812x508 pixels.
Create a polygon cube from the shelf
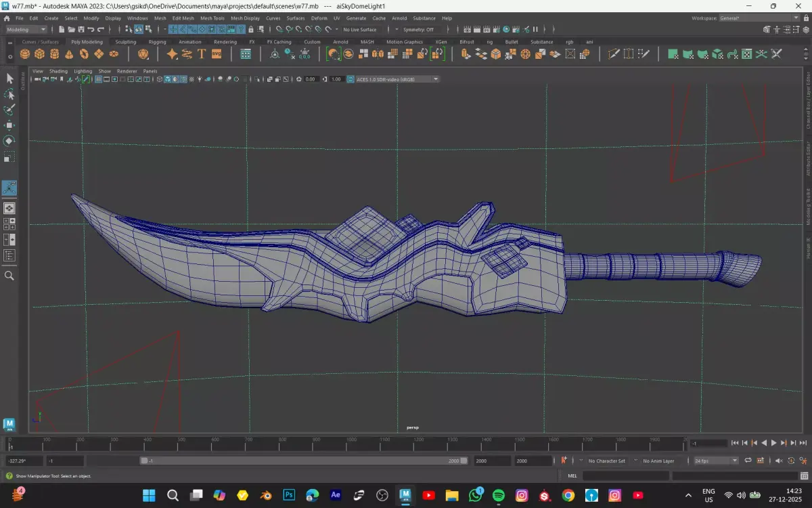point(40,54)
